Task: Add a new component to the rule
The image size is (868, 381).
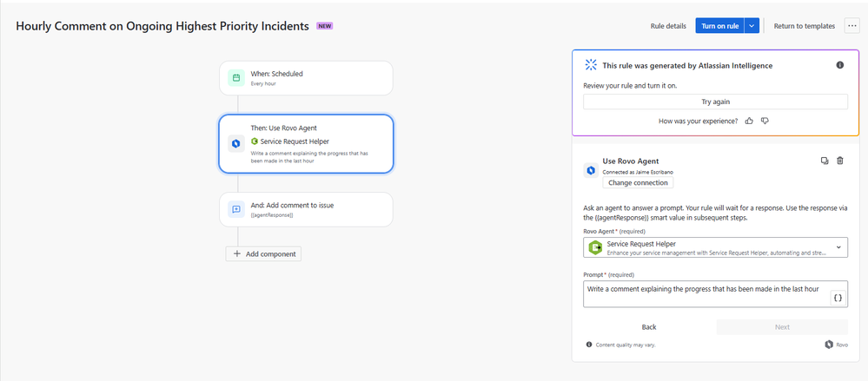Action: (263, 253)
